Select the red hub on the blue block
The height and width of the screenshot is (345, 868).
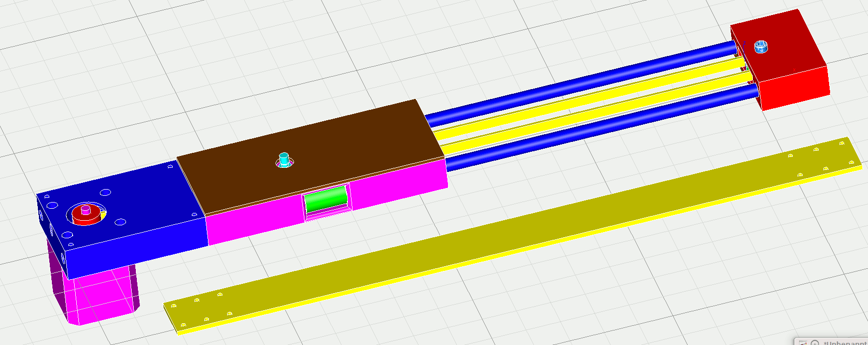point(86,214)
